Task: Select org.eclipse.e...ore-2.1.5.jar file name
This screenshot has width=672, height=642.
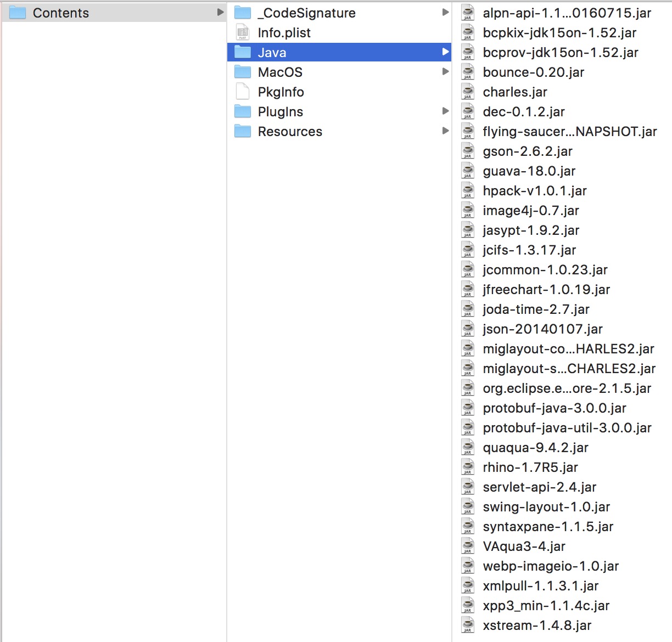Action: (x=567, y=388)
